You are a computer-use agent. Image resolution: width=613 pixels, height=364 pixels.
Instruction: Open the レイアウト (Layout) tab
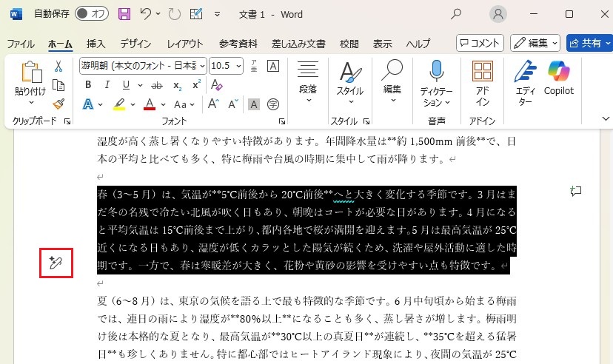coord(184,43)
